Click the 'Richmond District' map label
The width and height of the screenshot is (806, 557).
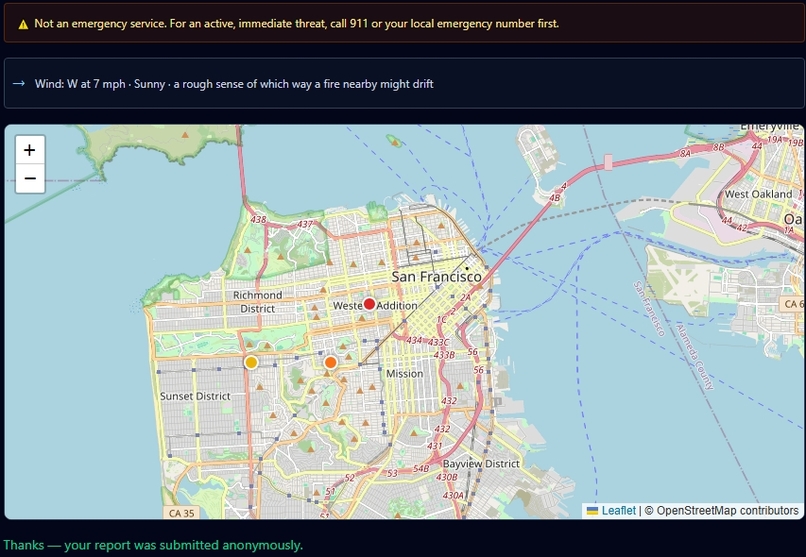click(257, 302)
